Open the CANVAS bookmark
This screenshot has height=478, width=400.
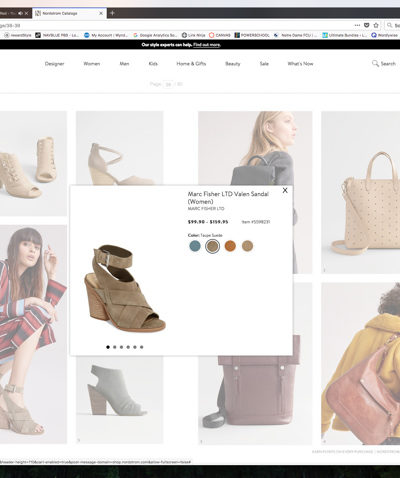pyautogui.click(x=220, y=35)
